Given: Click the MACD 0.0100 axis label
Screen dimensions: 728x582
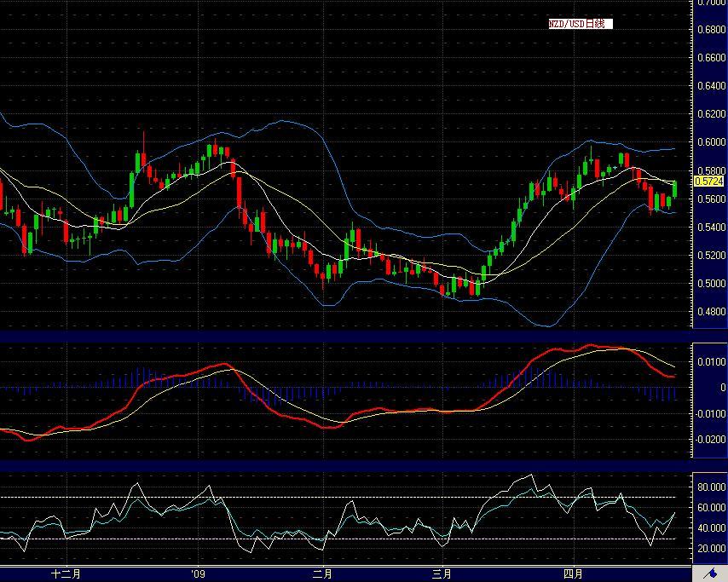Looking at the screenshot, I should 711,362.
